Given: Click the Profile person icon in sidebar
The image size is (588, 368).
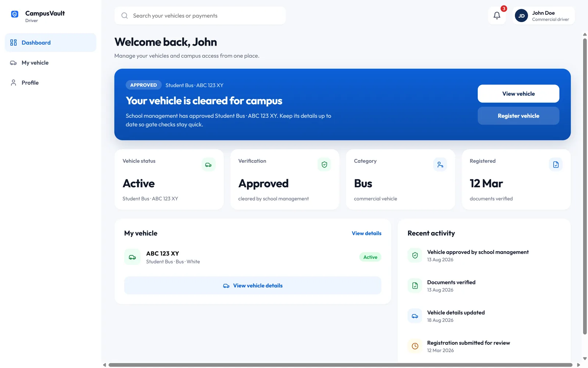Looking at the screenshot, I should pyautogui.click(x=14, y=83).
